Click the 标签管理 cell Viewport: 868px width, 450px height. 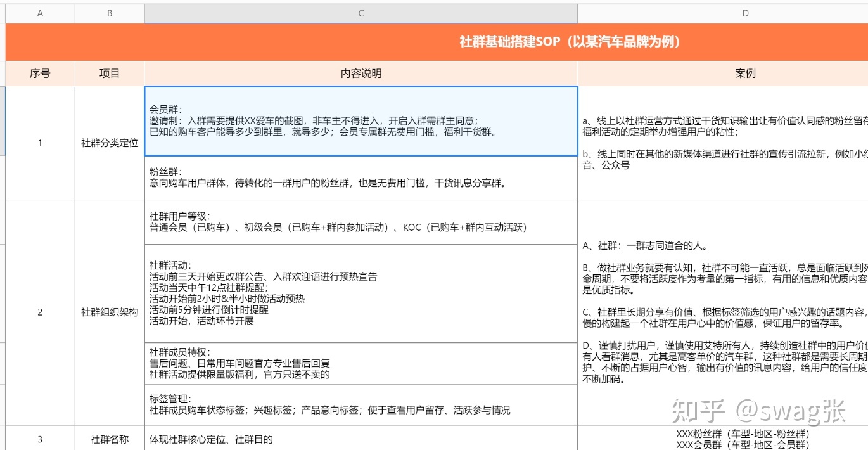click(x=361, y=404)
